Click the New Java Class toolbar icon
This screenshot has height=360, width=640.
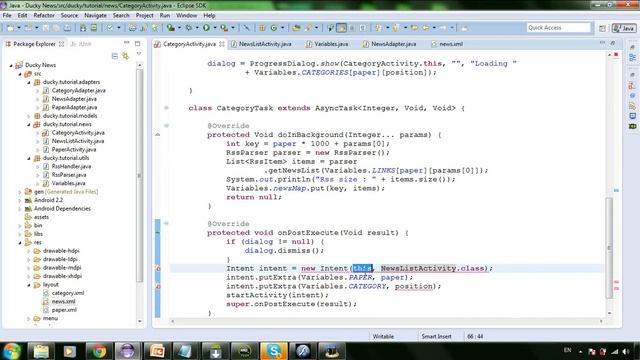tap(274, 28)
